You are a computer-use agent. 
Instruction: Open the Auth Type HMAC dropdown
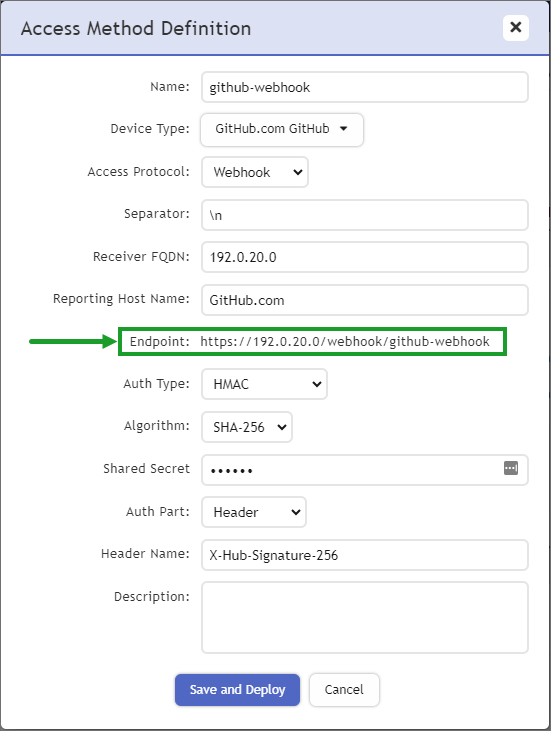[264, 384]
